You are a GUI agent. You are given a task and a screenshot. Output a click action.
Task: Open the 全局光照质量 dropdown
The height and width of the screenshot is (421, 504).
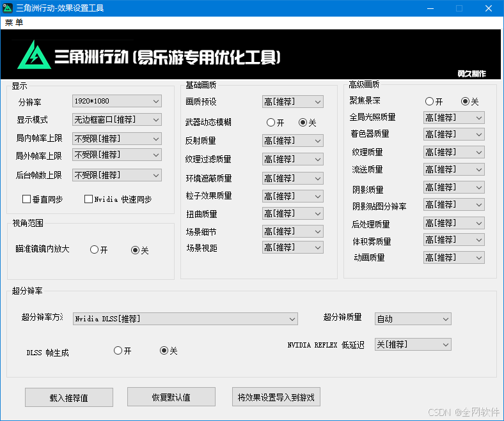tap(454, 118)
